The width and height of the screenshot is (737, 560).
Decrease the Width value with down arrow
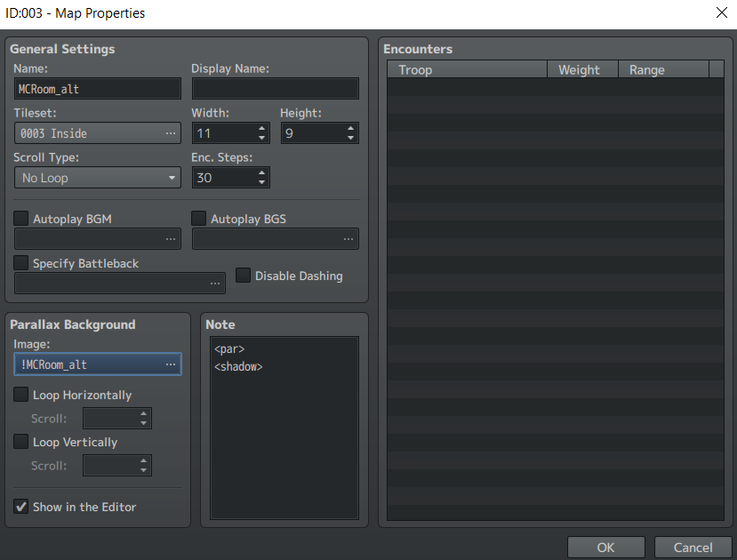pyautogui.click(x=261, y=138)
